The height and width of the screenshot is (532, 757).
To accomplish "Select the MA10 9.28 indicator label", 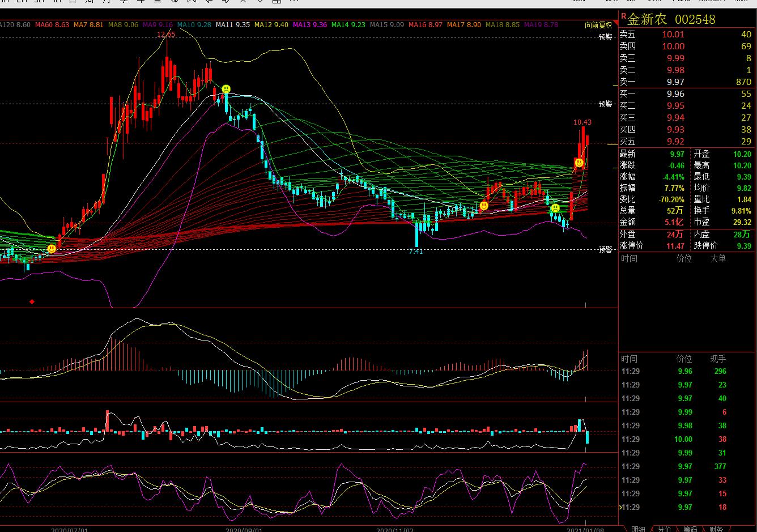I will [194, 25].
